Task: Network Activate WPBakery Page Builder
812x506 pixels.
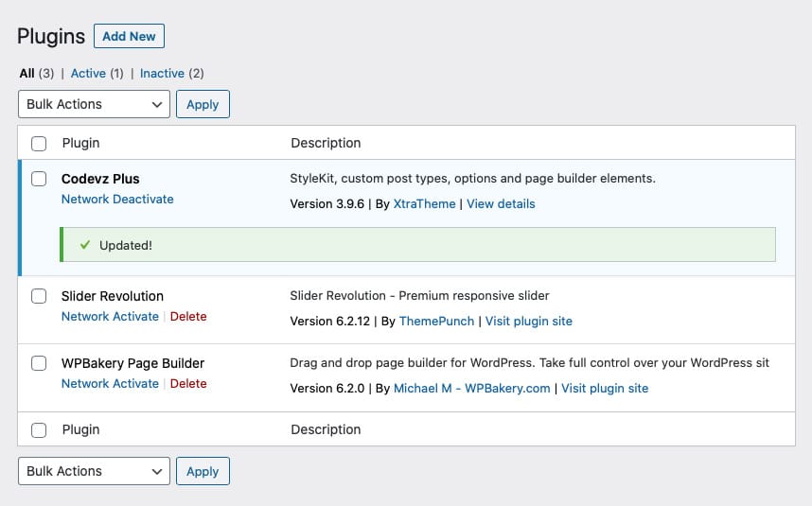Action: pyautogui.click(x=110, y=384)
